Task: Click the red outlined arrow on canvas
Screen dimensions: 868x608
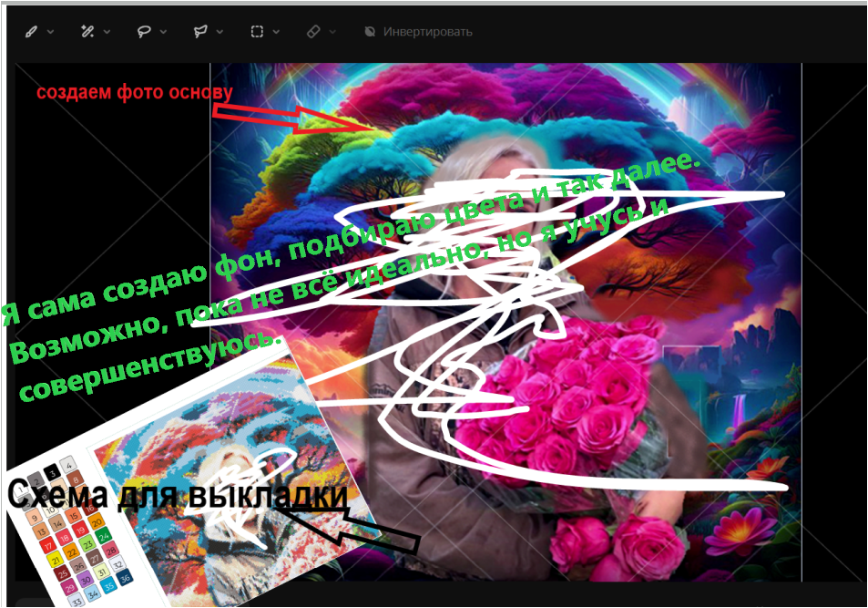Action: (291, 119)
